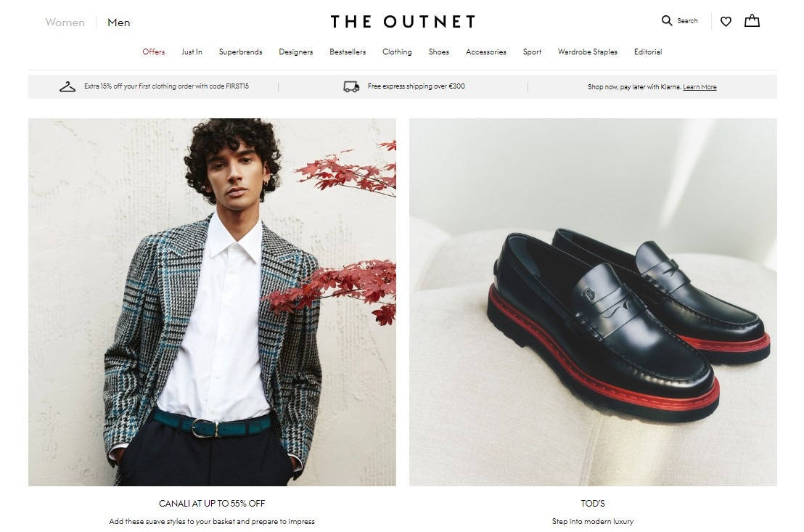The width and height of the screenshot is (804, 532).
Task: Select the Men section tab
Action: pyautogui.click(x=119, y=22)
